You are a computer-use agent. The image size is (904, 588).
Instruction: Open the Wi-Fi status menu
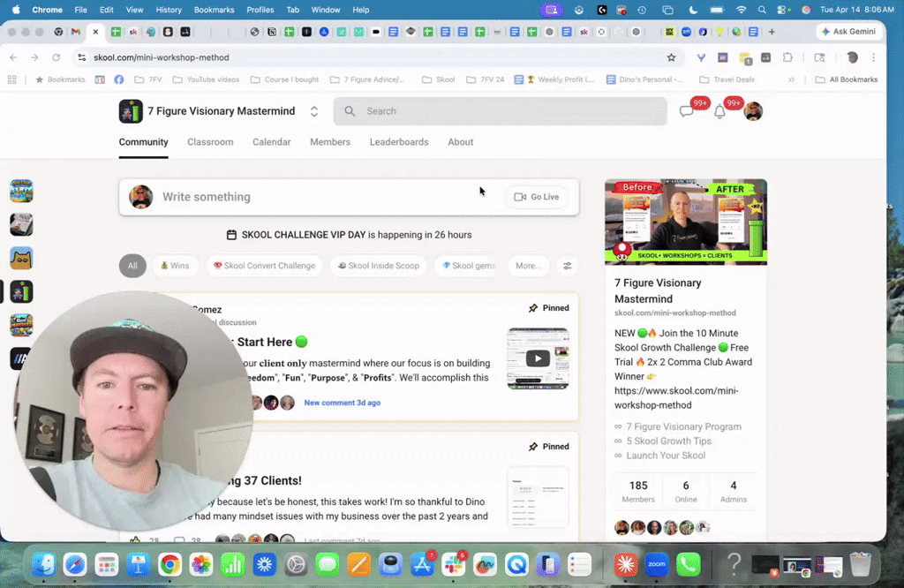pos(742,10)
